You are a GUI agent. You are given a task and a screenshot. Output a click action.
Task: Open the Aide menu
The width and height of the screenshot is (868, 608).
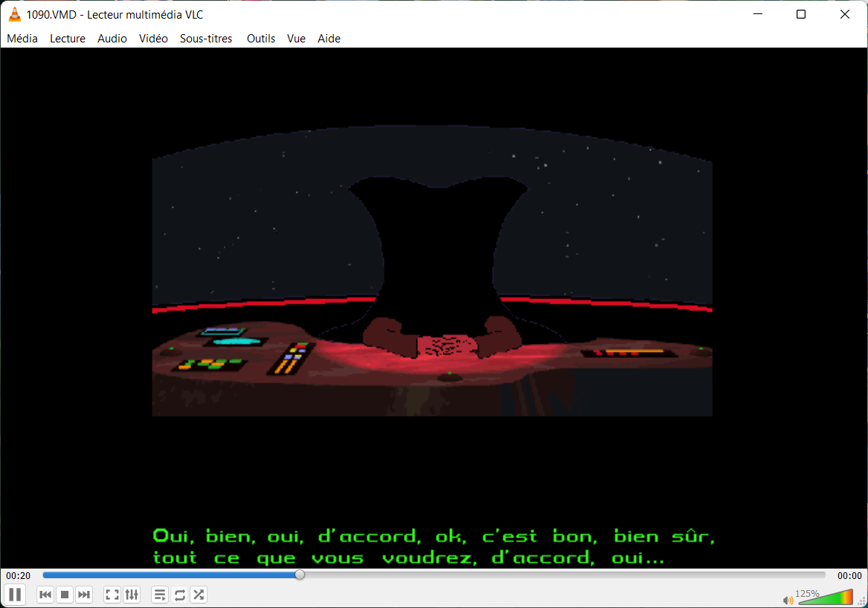(x=329, y=38)
